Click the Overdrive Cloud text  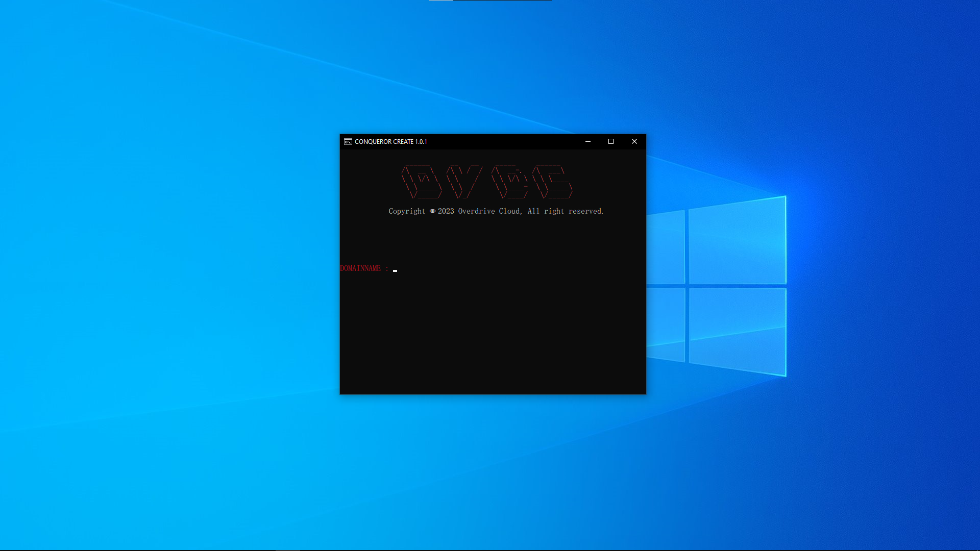click(x=489, y=211)
